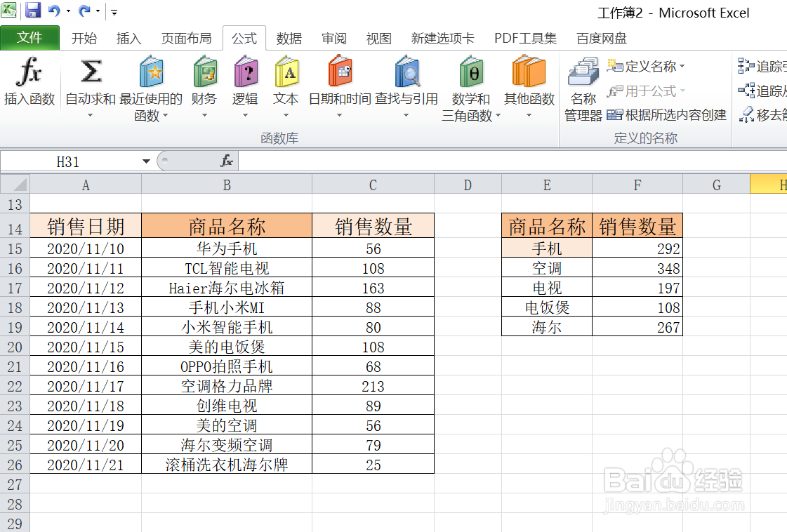Viewport: 787px width, 532px height.
Task: Click the Undo arrow icon
Action: pos(54,11)
